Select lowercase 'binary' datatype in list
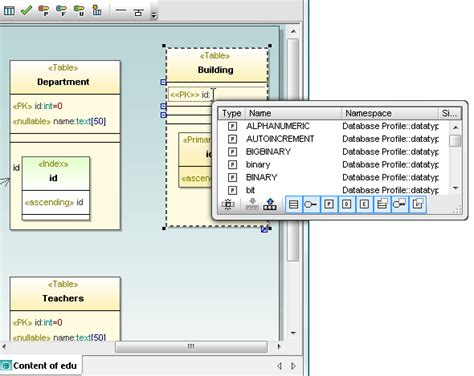474x376 pixels. click(x=258, y=165)
